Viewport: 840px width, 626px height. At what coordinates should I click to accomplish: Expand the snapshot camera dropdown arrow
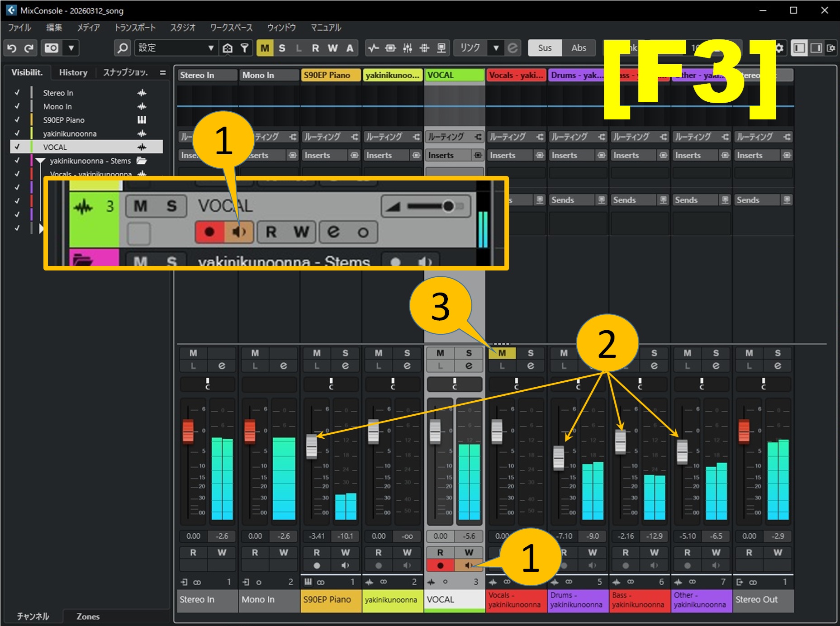coord(71,48)
